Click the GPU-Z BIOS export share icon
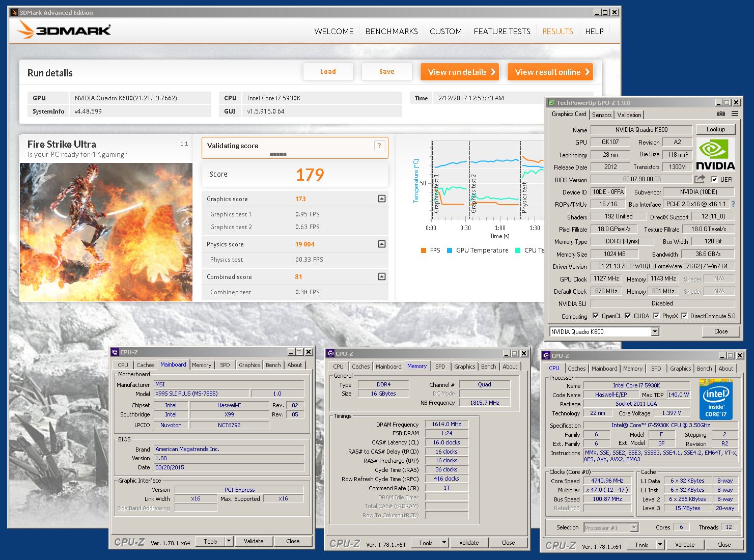The height and width of the screenshot is (560, 754). click(x=700, y=179)
